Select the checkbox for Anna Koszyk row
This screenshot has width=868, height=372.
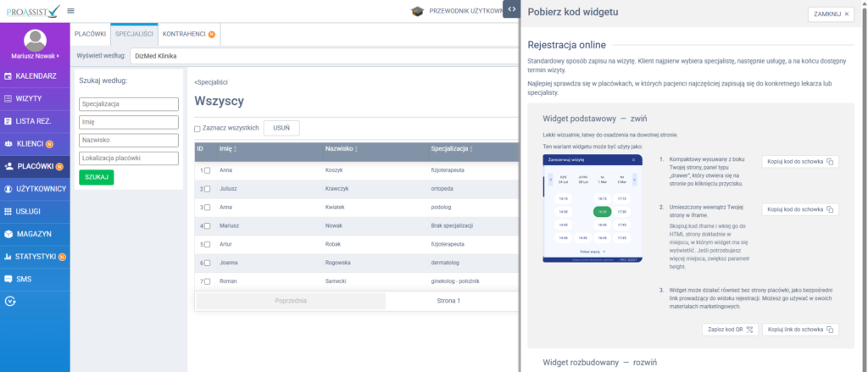click(207, 170)
